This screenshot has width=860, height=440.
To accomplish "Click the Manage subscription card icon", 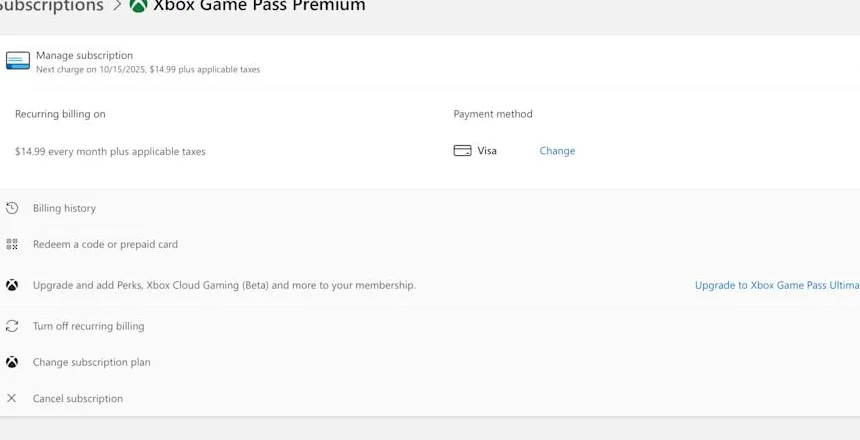I will click(18, 61).
